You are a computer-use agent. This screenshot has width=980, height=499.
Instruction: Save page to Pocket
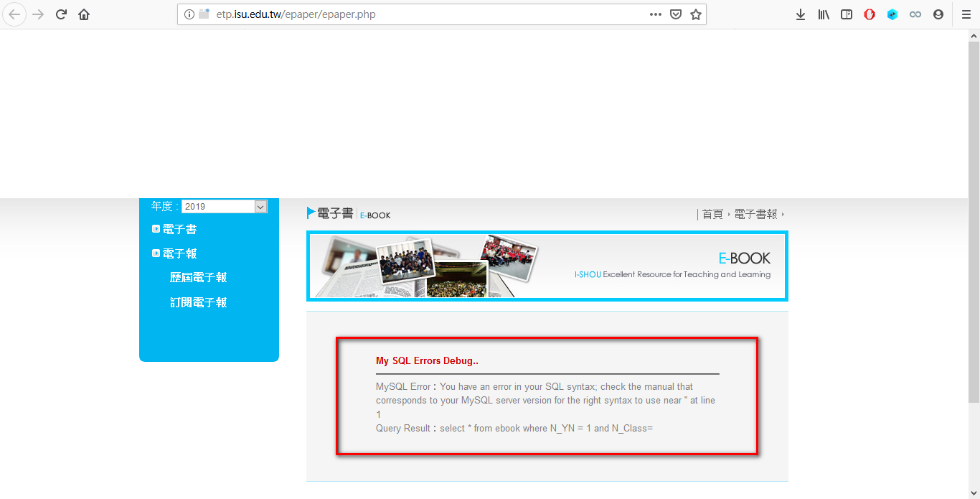[x=676, y=14]
